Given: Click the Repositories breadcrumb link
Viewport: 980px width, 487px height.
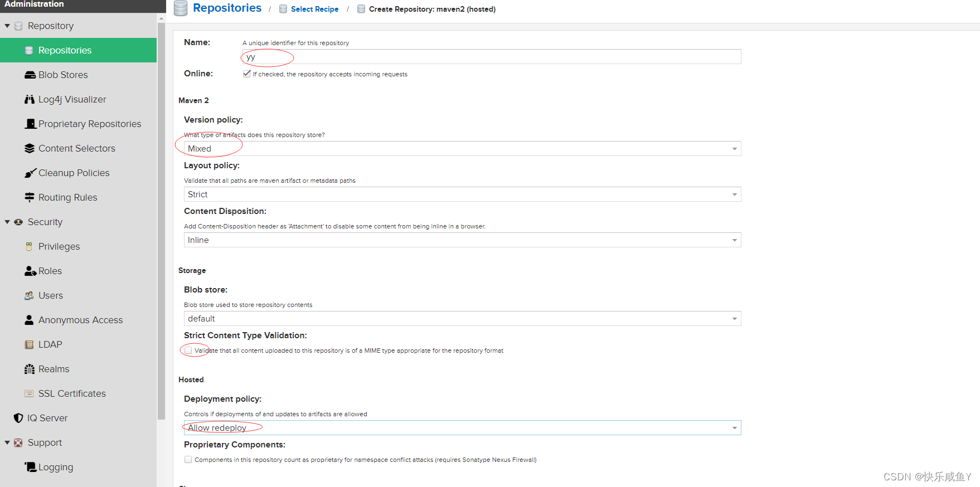Looking at the screenshot, I should click(227, 8).
